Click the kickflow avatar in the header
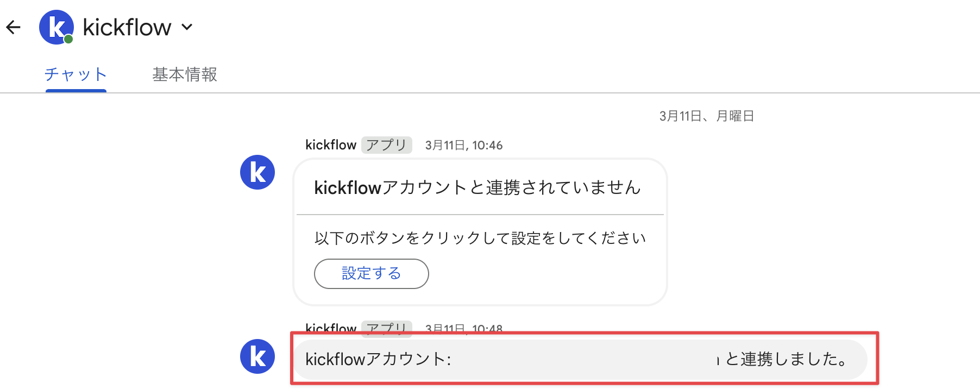Screen dimensions: 980x389 56,27
